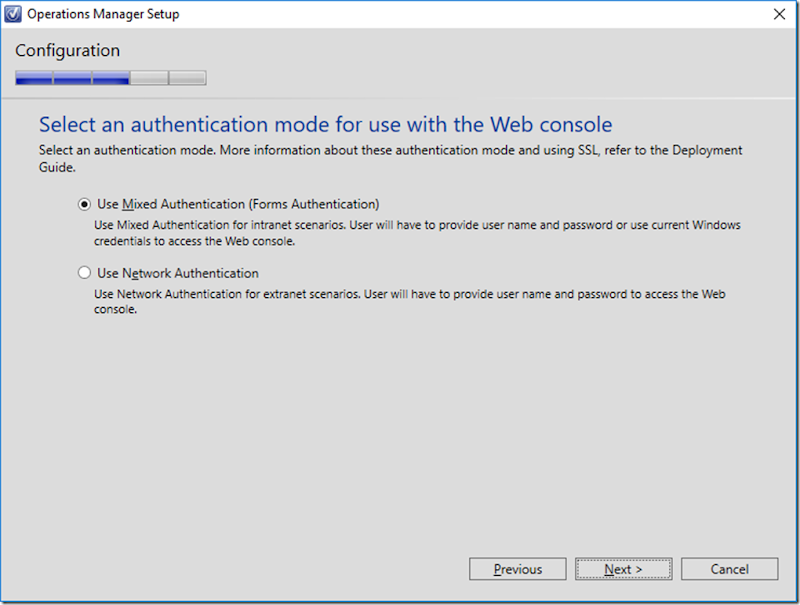Screen dimensions: 800x605
Task: Click the 'Select an authentication mode' heading
Action: 326,124
